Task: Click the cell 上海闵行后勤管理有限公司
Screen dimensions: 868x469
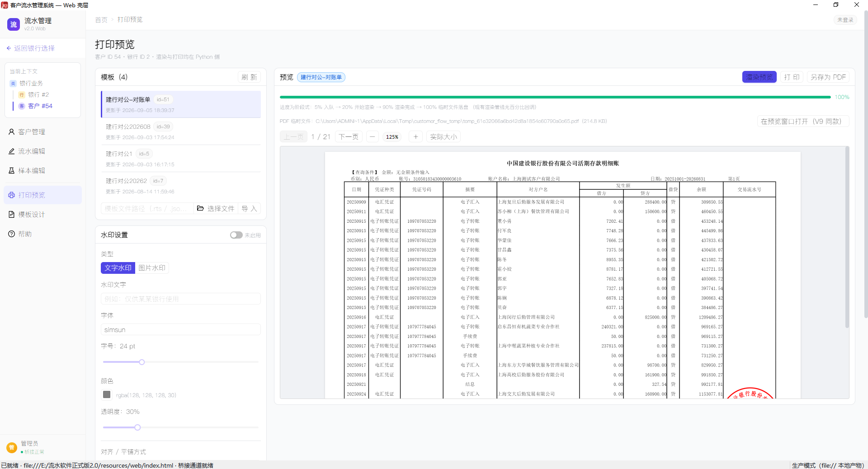Action: tap(526, 317)
